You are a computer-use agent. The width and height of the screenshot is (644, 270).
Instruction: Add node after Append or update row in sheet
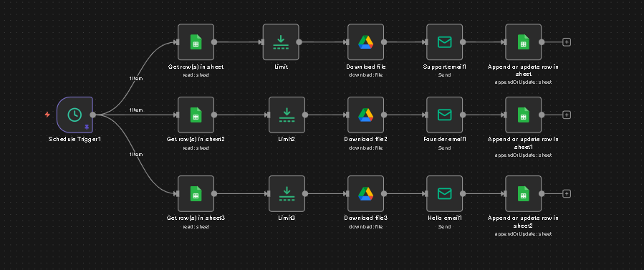click(x=567, y=42)
